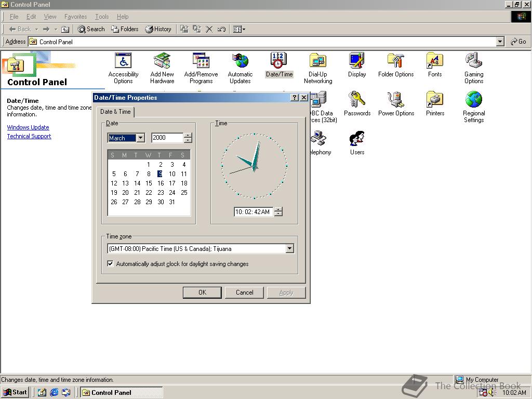Click the dialog's question mark help button
This screenshot has width=532, height=399.
(295, 97)
